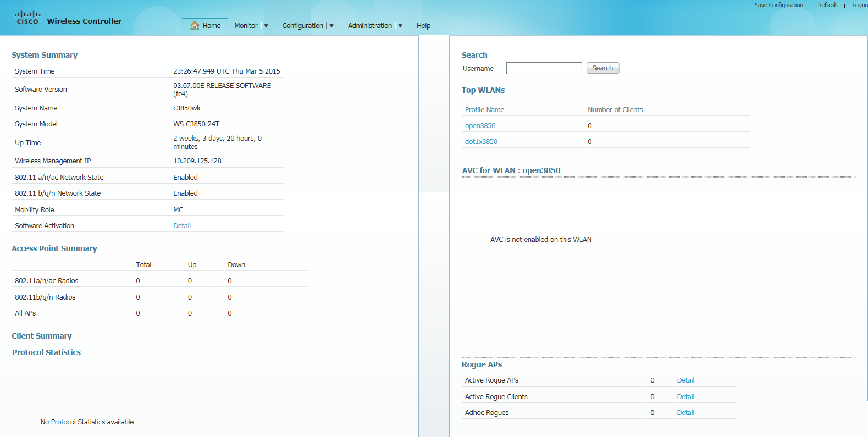Click the '802.11a/n/ac Radios' row label
This screenshot has width=868, height=437.
coord(47,281)
